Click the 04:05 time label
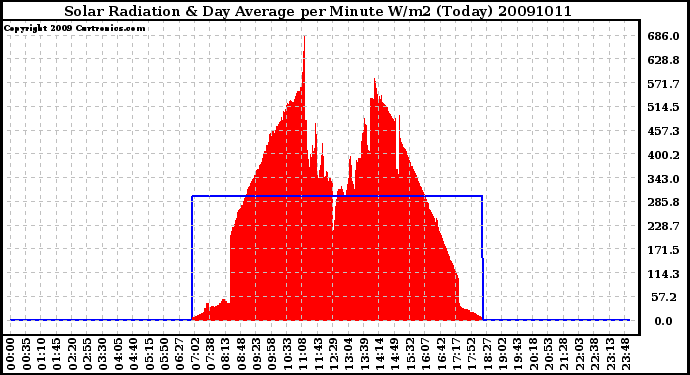 [x=118, y=354]
